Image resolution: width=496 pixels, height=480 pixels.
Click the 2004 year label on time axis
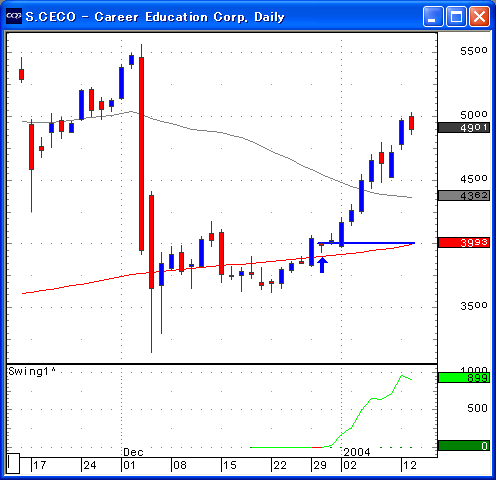(357, 452)
